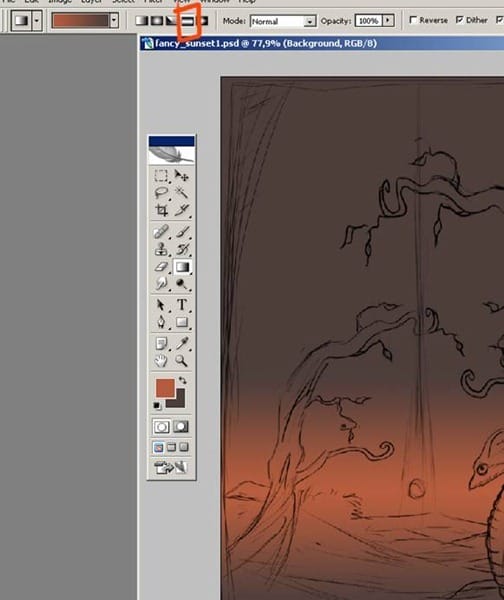Choose Diamond Gradient style

pos(202,20)
